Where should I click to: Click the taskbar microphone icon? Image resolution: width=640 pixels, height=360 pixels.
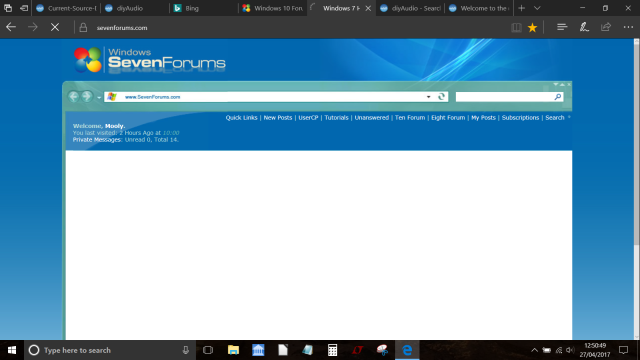pos(186,350)
